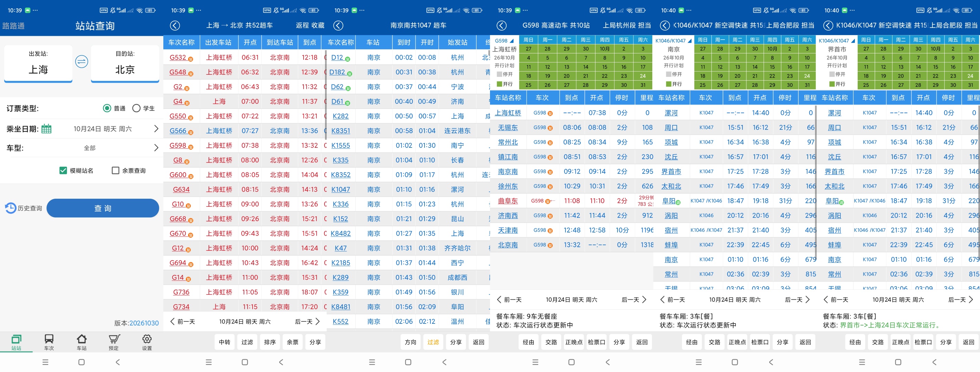This screenshot has height=372, width=980.
Task: Open D12 train link in 南京南 list
Action: 337,58
